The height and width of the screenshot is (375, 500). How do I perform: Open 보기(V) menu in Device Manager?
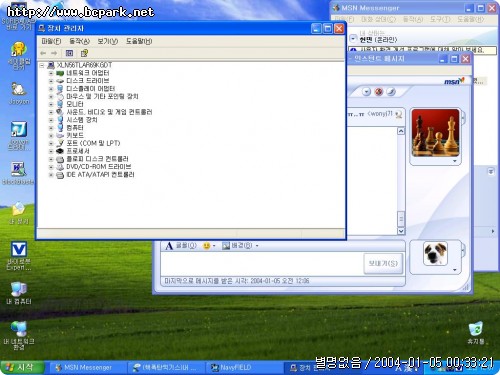click(x=108, y=41)
